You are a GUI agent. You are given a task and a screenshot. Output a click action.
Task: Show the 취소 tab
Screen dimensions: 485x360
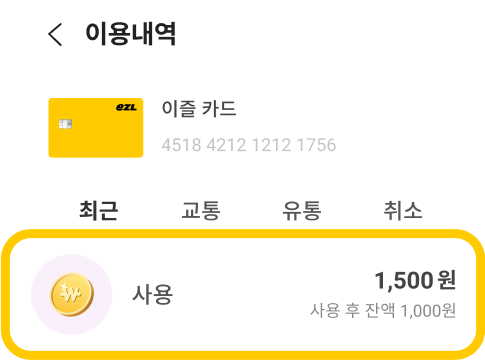tap(403, 210)
